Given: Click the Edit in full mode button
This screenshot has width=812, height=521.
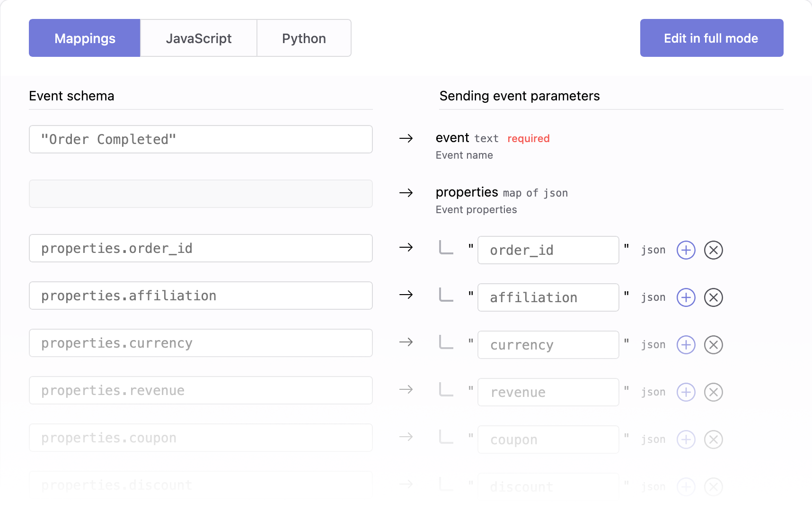Looking at the screenshot, I should [x=711, y=38].
